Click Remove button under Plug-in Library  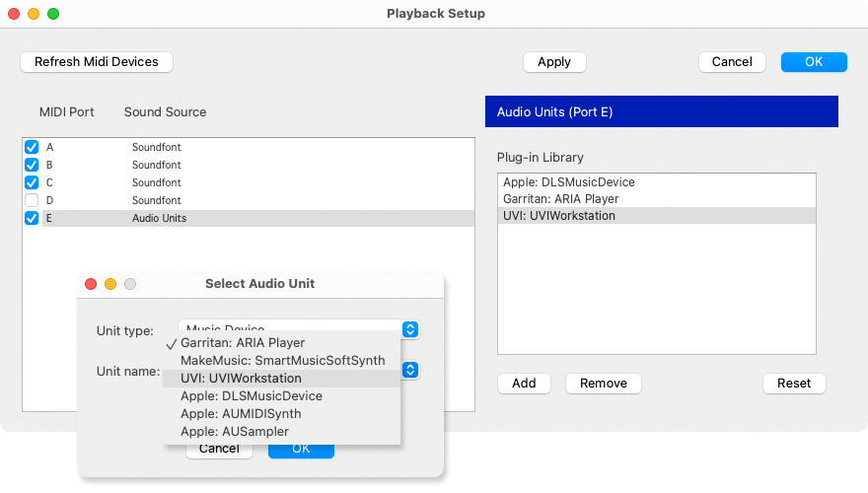pyautogui.click(x=604, y=384)
